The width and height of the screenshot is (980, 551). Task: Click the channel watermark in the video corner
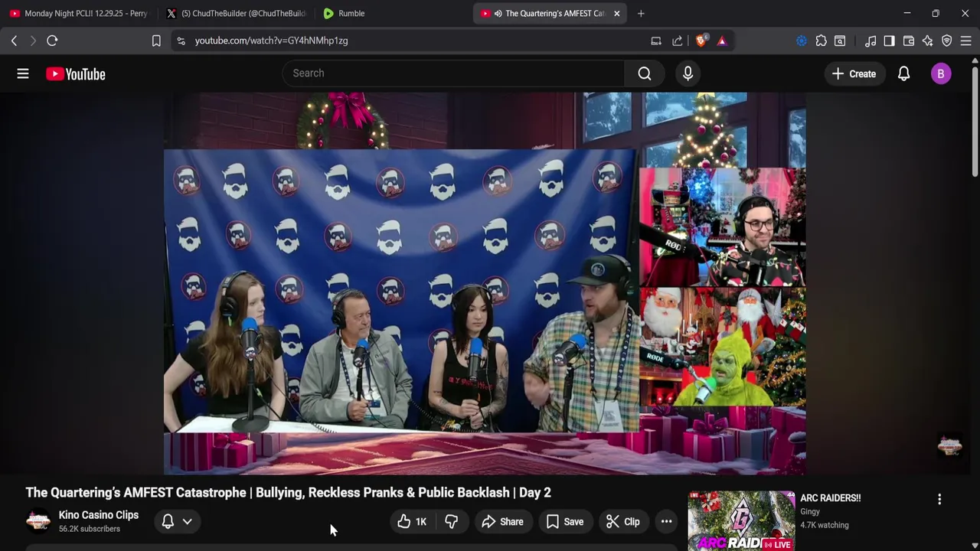[x=949, y=446]
